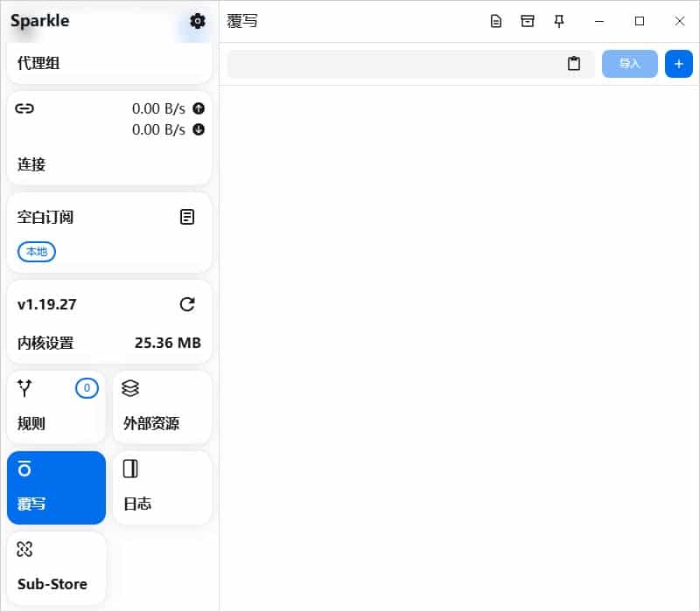This screenshot has height=612, width=700.
Task: Click the paste clipboard icon in URL field
Action: [x=574, y=64]
